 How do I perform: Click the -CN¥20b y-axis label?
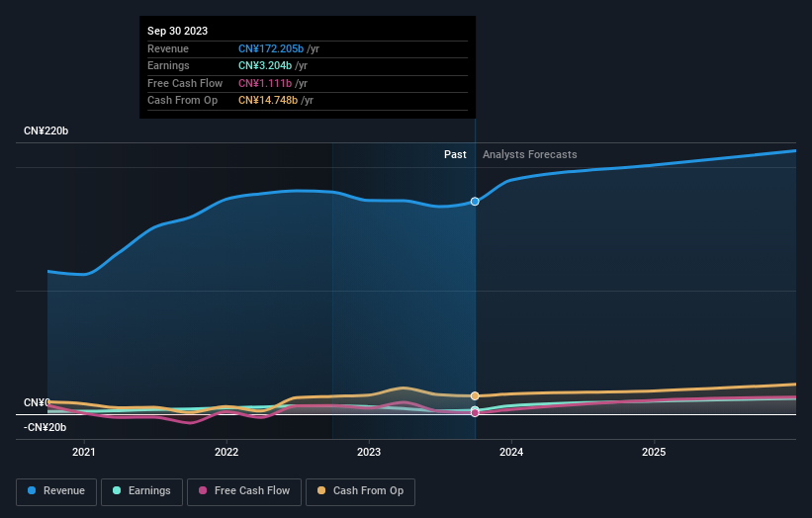pos(45,427)
